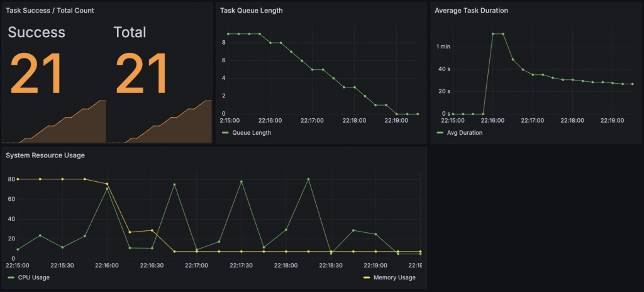The image size is (644, 292).
Task: Click the Total stat label
Action: click(x=130, y=33)
